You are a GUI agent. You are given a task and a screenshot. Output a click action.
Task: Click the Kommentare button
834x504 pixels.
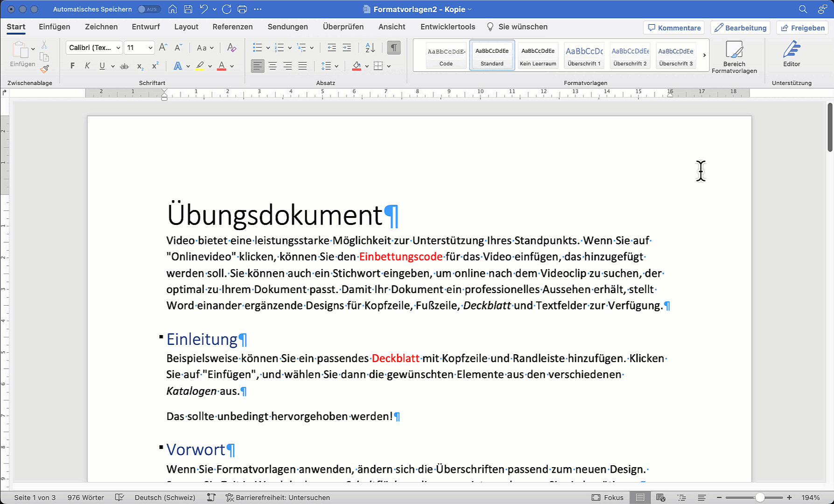point(674,28)
